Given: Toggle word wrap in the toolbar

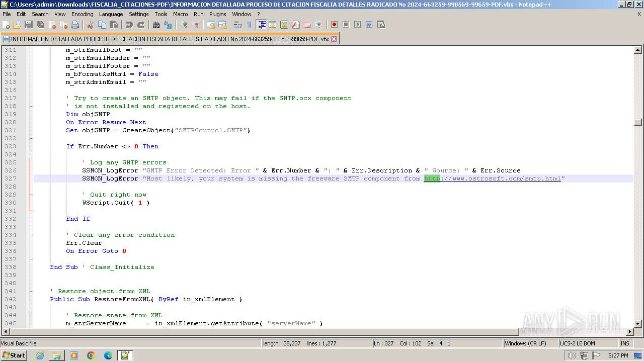Looking at the screenshot, I should 237,25.
